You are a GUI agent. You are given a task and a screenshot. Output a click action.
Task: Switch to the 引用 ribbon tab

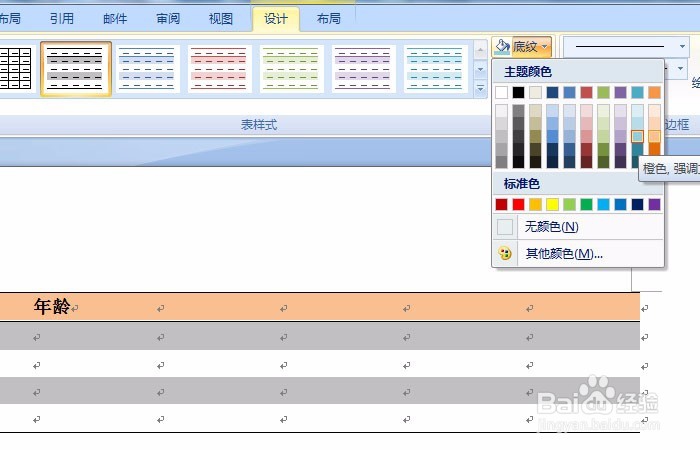(62, 18)
